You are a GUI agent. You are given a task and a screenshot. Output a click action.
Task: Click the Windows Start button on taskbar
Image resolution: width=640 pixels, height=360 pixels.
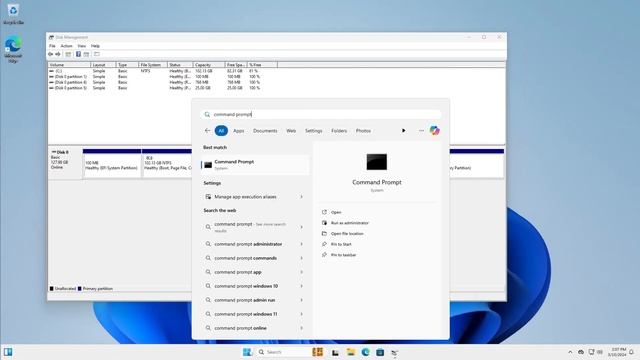(247, 352)
